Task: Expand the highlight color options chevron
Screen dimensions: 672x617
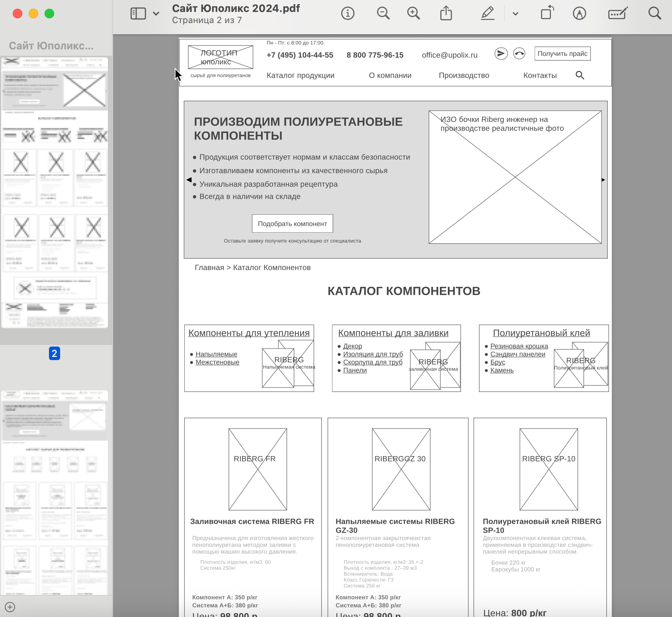Action: point(516,14)
